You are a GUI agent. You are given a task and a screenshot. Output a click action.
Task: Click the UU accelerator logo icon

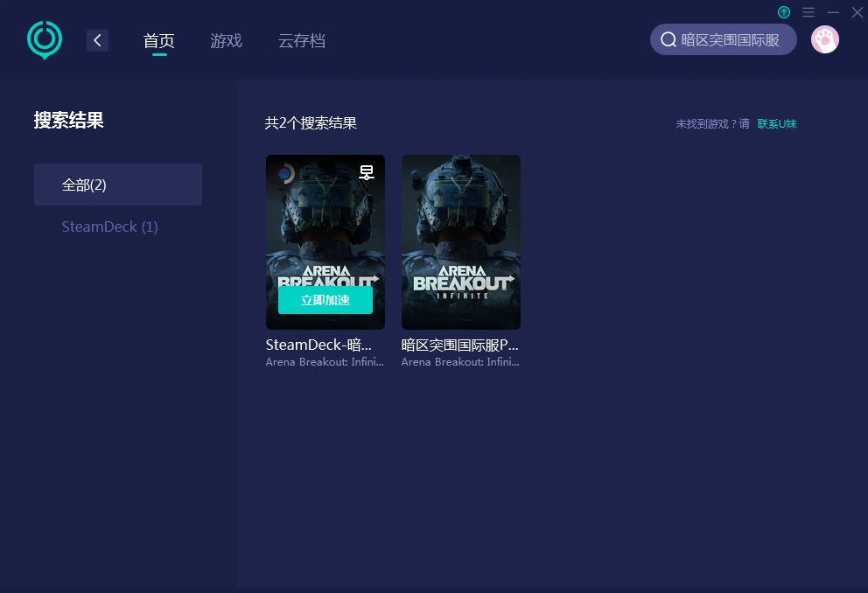(45, 40)
